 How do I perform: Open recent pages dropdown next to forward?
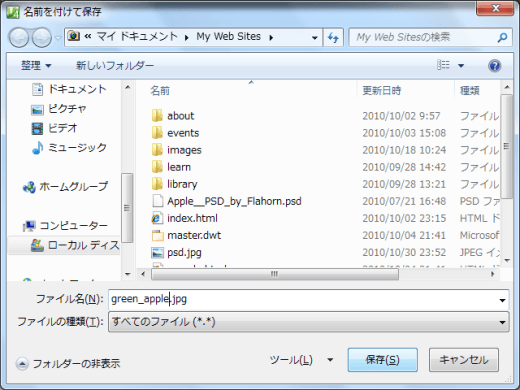coord(58,38)
